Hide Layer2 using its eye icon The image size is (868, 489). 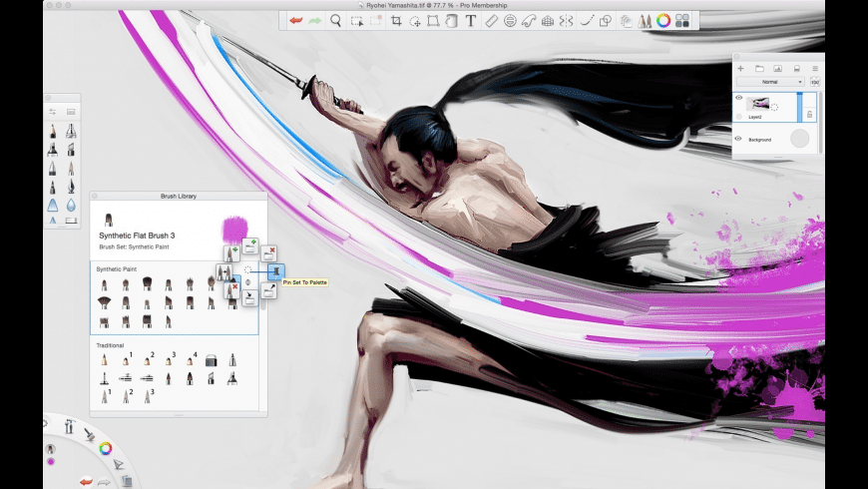(x=739, y=98)
